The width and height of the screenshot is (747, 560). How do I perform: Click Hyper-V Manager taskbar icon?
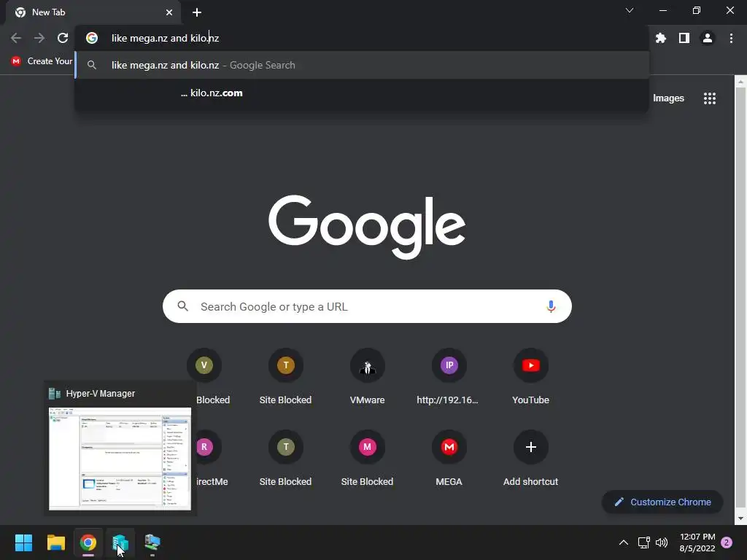click(120, 542)
